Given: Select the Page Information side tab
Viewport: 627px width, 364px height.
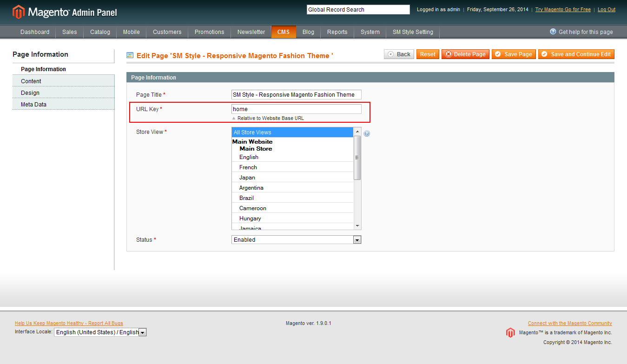Looking at the screenshot, I should click(63, 69).
